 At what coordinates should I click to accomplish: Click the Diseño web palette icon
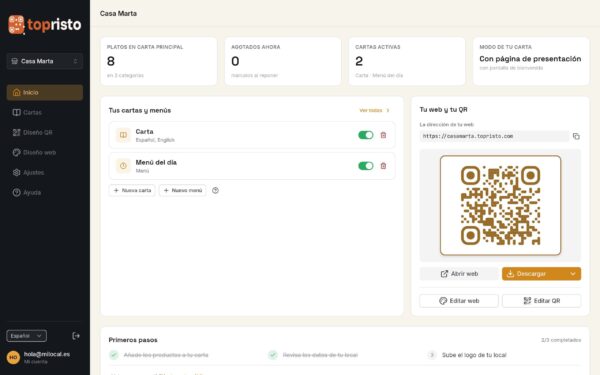[x=16, y=152]
